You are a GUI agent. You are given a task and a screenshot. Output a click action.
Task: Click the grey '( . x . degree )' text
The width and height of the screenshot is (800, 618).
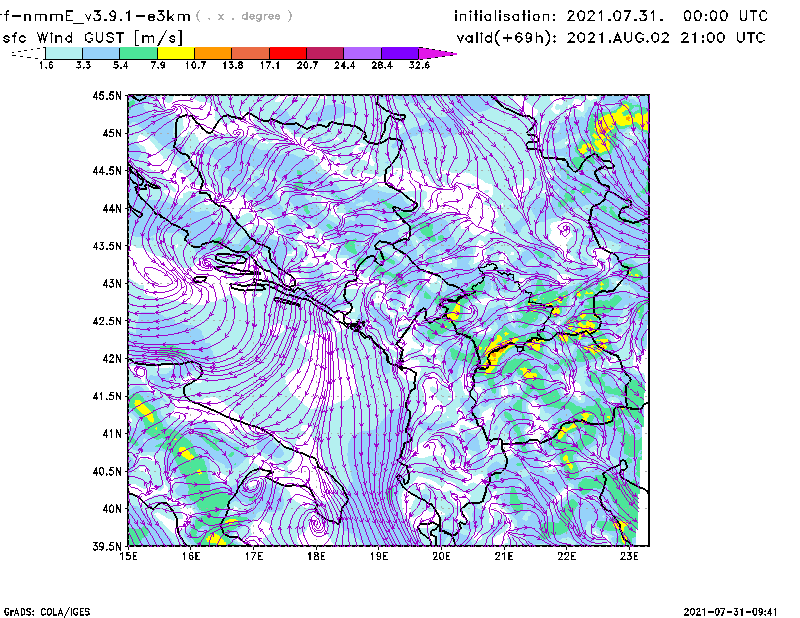pos(244,16)
